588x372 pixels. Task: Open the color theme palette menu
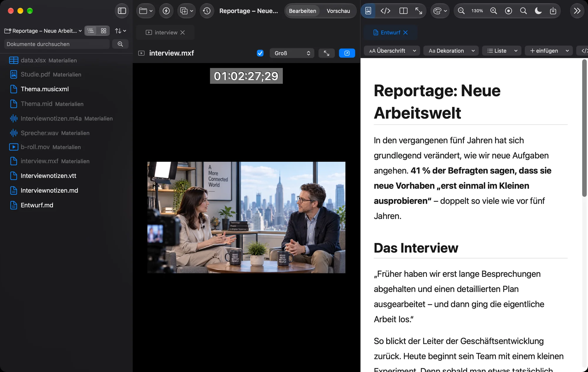pyautogui.click(x=440, y=11)
